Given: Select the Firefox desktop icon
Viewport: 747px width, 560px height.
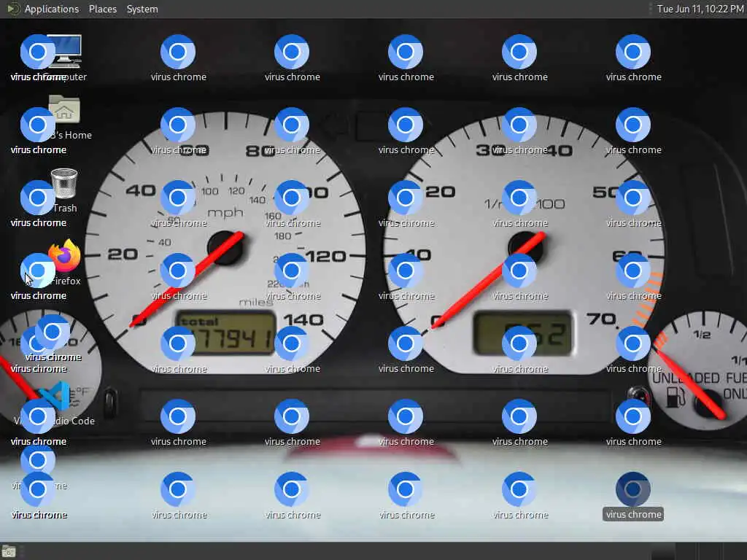Looking at the screenshot, I should click(65, 256).
